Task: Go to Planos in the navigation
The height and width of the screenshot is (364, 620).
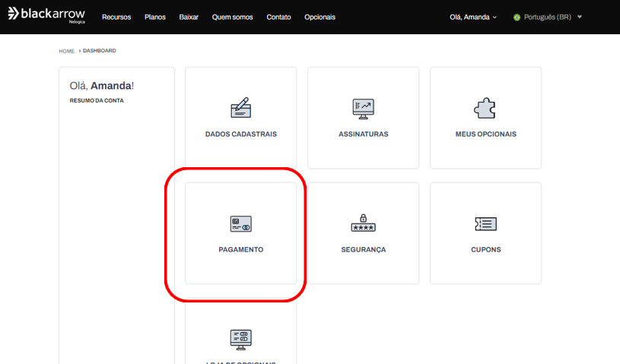Action: 155,17
